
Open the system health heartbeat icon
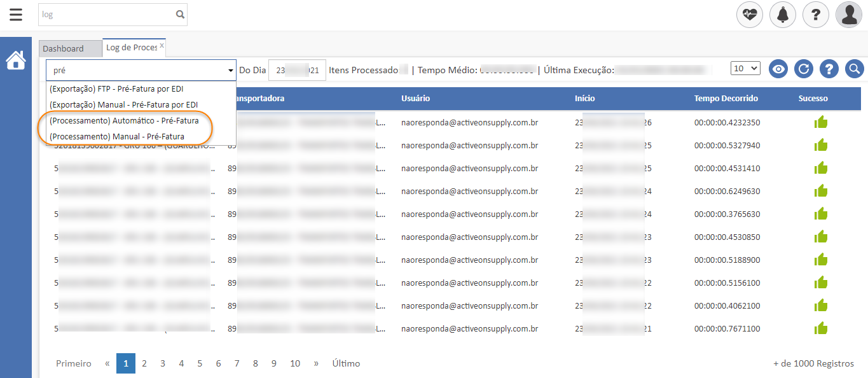click(x=749, y=15)
